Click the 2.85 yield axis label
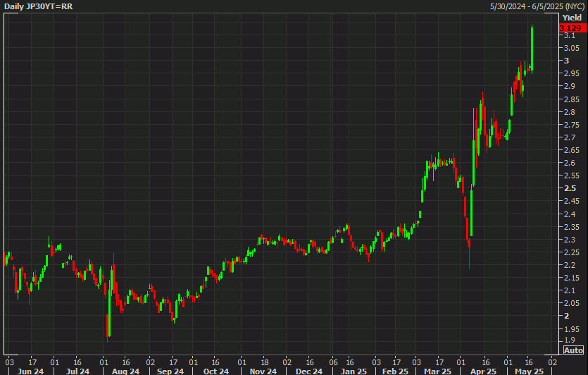Screen dimensions: 588x375 [x=572, y=99]
